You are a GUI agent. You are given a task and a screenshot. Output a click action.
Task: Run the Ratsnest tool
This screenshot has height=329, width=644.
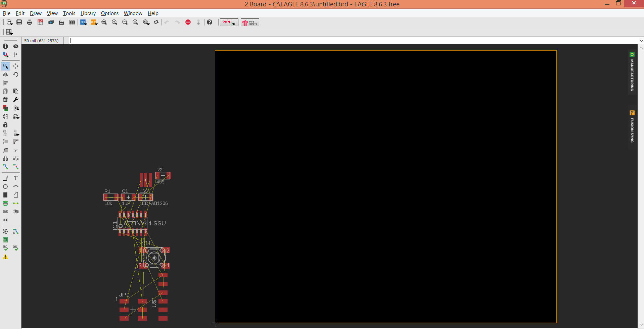[x=5, y=231]
